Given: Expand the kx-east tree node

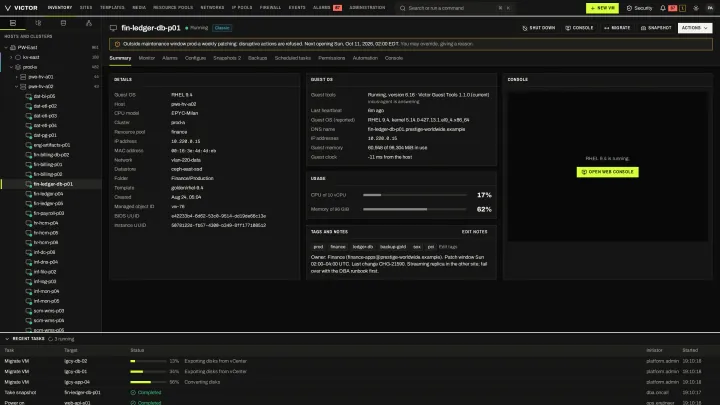Looking at the screenshot, I should click(x=11, y=57).
